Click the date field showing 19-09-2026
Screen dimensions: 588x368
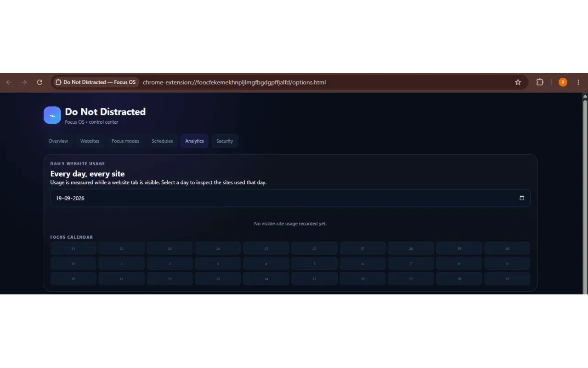(x=290, y=198)
